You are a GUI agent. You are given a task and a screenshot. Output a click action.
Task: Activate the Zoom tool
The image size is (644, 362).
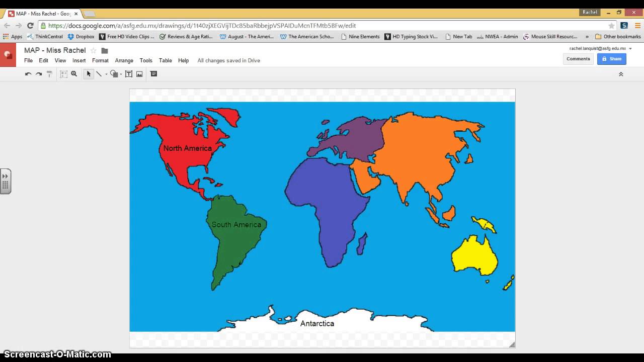[74, 74]
